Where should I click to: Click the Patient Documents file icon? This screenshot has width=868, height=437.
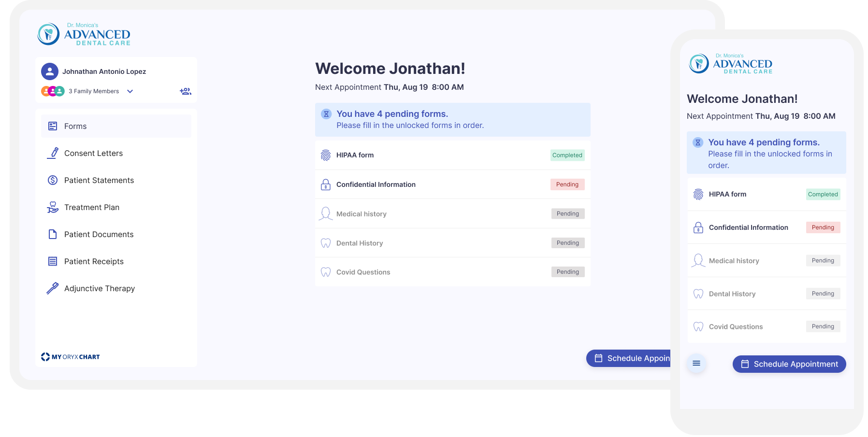(53, 234)
